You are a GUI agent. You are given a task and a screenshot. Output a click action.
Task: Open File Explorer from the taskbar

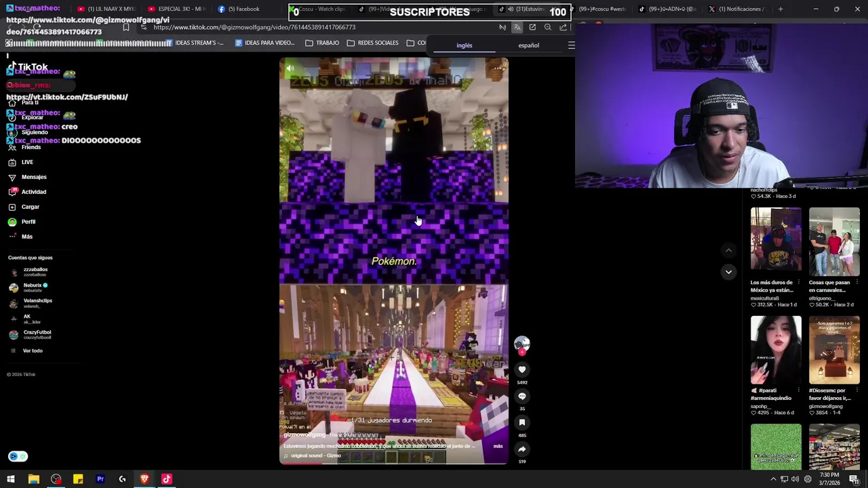coord(33,479)
